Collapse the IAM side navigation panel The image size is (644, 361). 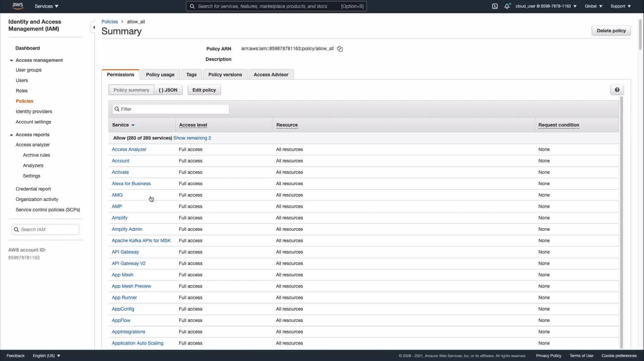point(94,27)
